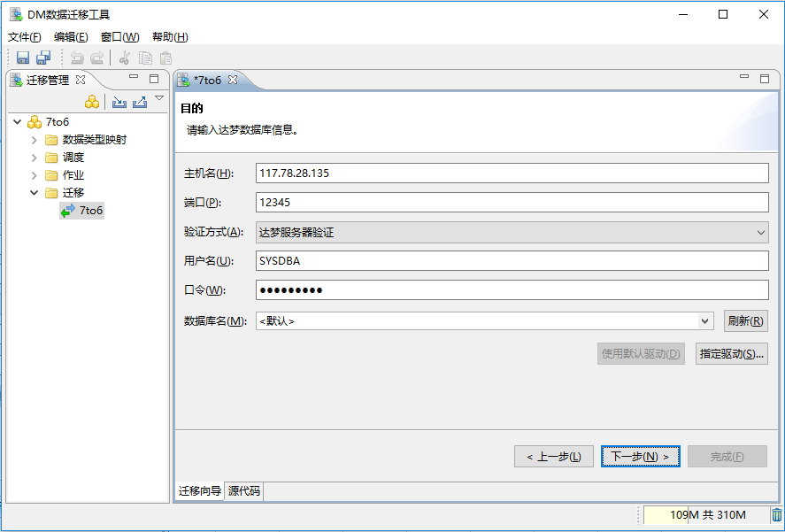Open the 验证方式 dropdown

tap(761, 231)
